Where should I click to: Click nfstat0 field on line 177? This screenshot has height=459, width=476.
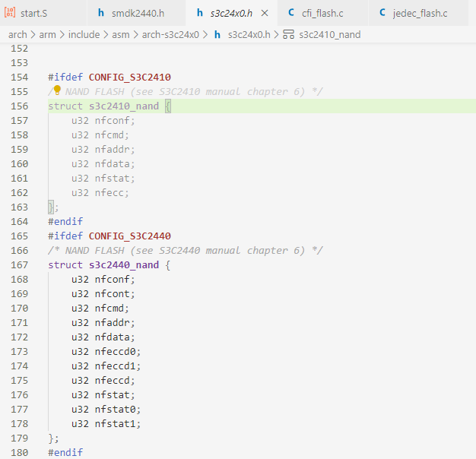click(115, 410)
